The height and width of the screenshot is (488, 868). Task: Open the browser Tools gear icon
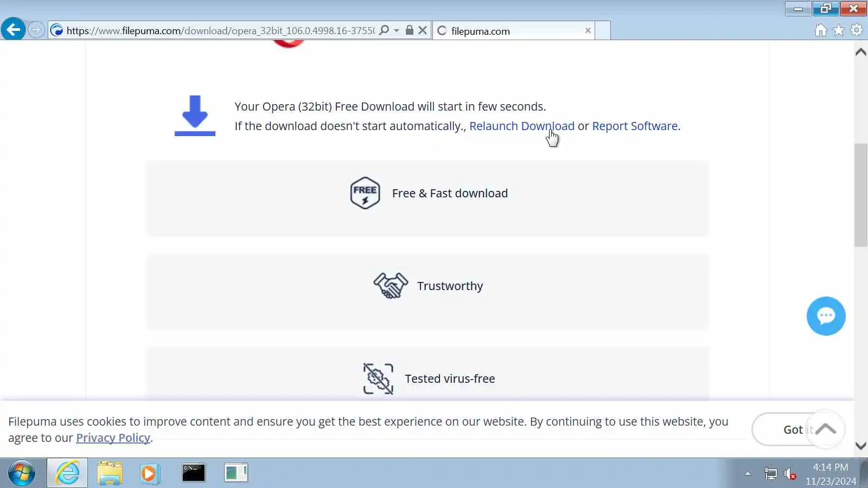coord(857,30)
